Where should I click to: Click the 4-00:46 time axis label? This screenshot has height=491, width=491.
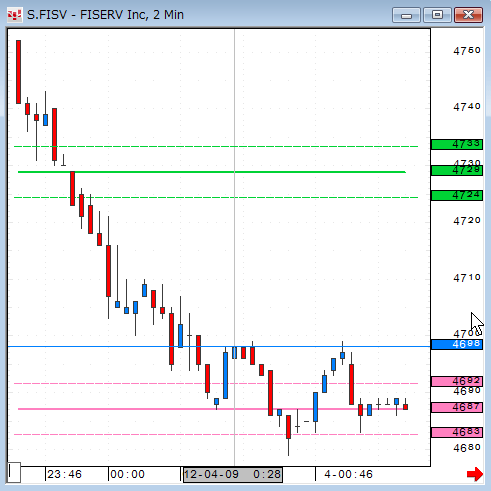(348, 474)
